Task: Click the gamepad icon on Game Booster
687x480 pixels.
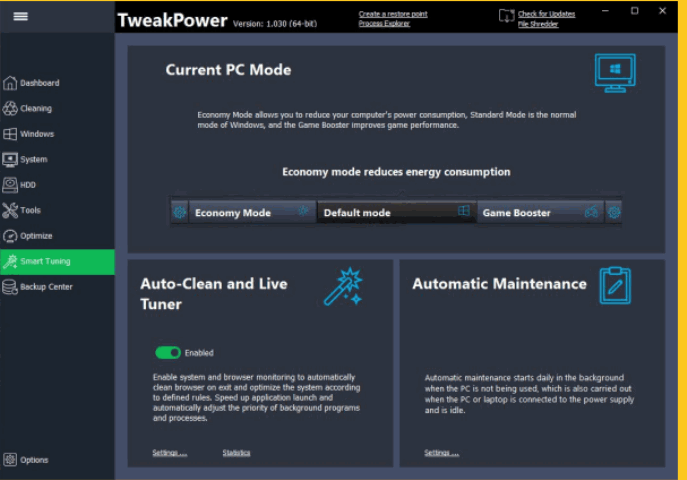Action: click(x=591, y=212)
